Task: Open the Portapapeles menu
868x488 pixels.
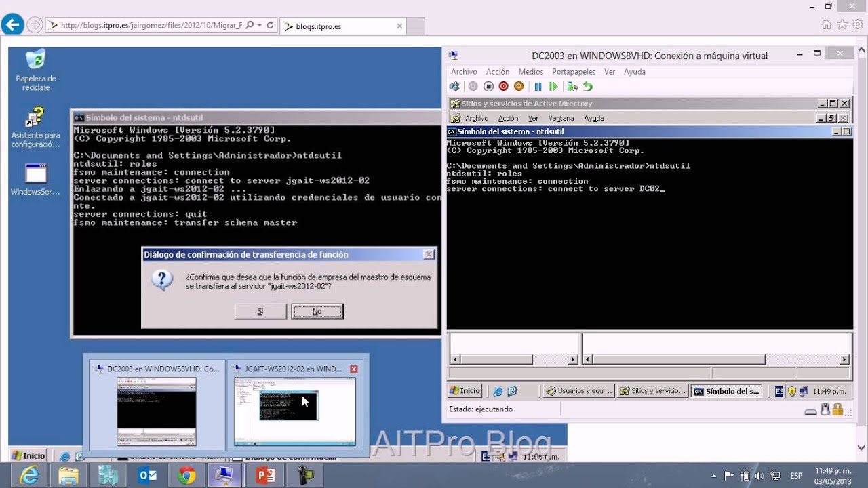Action: (x=574, y=72)
